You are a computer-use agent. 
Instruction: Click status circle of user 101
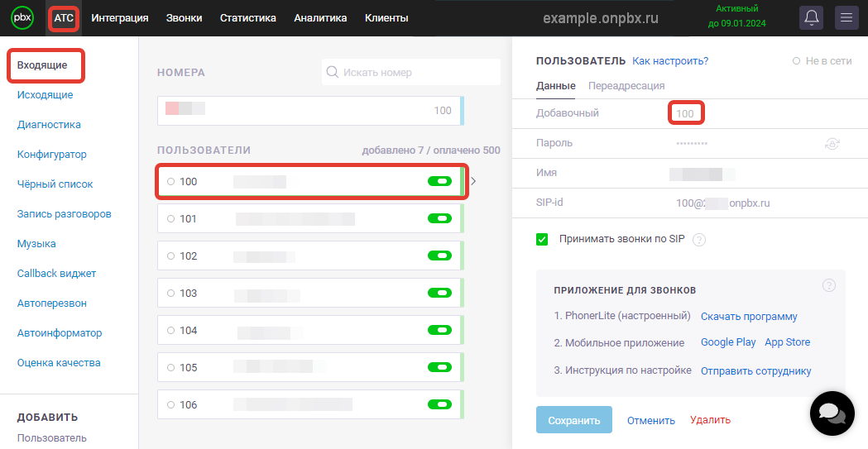tap(170, 218)
